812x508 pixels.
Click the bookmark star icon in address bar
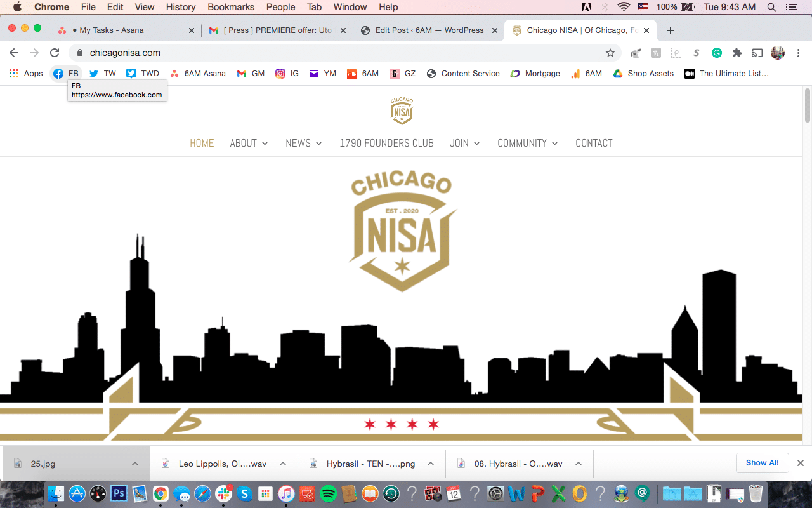point(610,53)
